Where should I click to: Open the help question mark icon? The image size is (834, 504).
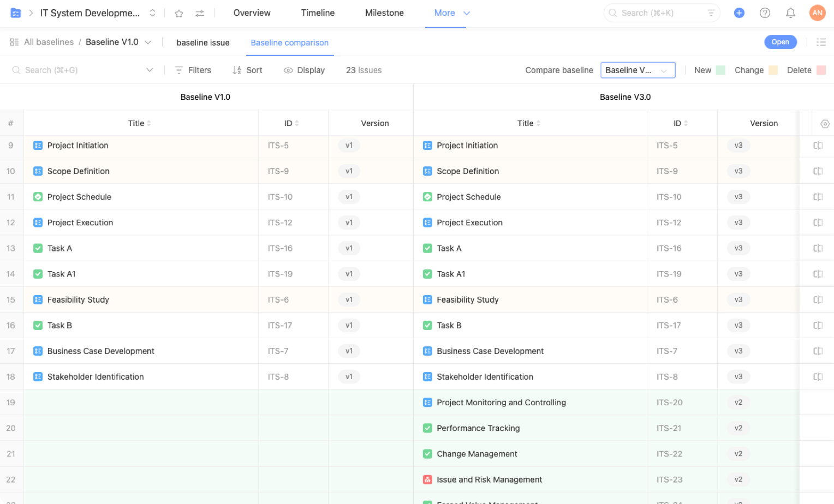[x=765, y=13]
